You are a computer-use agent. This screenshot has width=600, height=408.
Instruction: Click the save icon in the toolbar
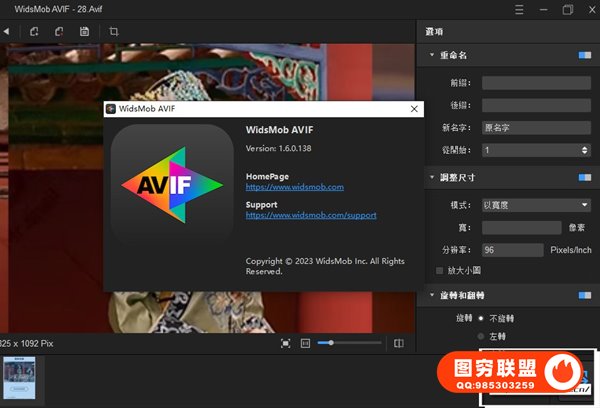[x=85, y=32]
